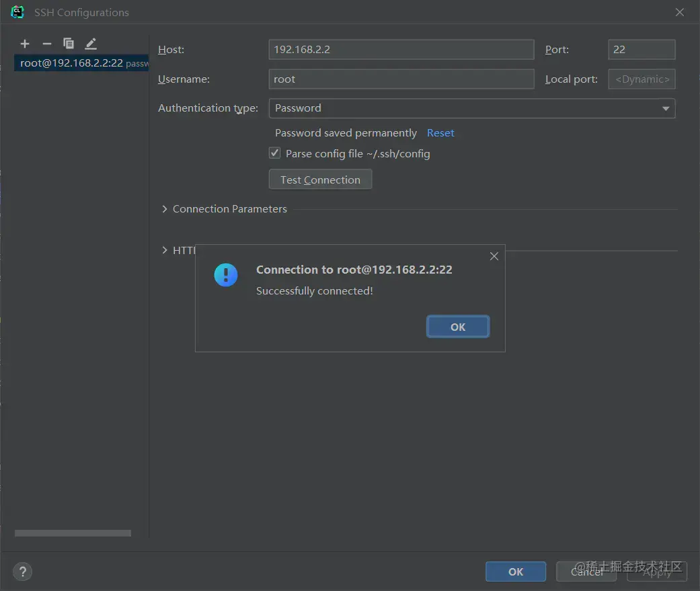Expand the Connection Parameters section
The height and width of the screenshot is (591, 700).
(165, 209)
